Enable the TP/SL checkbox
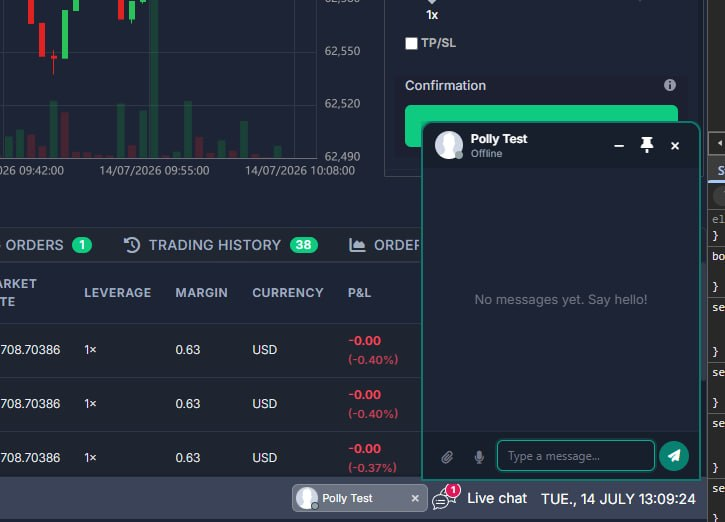The image size is (725, 522). [411, 43]
